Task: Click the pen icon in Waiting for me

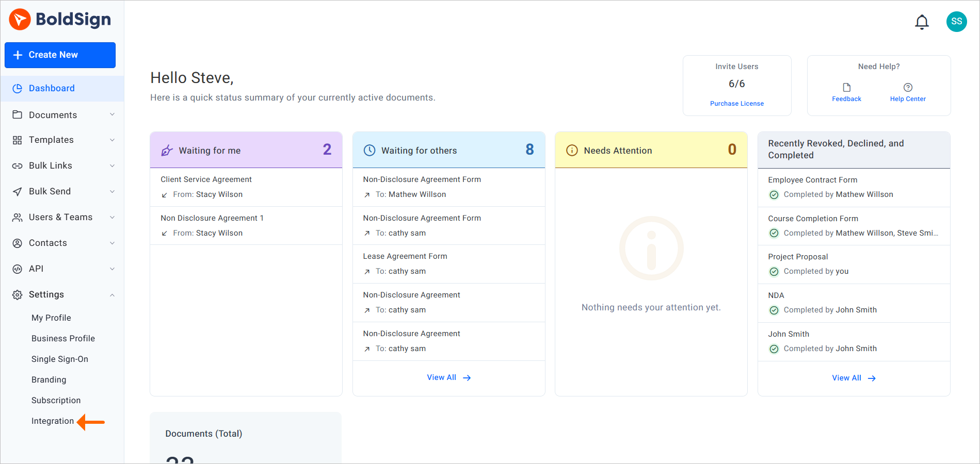Action: coord(167,151)
